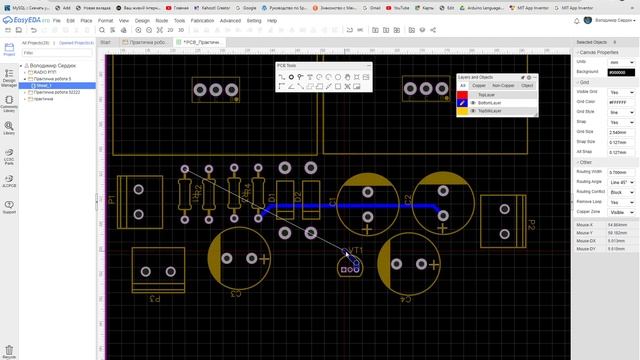Select the Rect tool in PCB Tools
Viewport: 640px width, 360px height.
(338, 86)
